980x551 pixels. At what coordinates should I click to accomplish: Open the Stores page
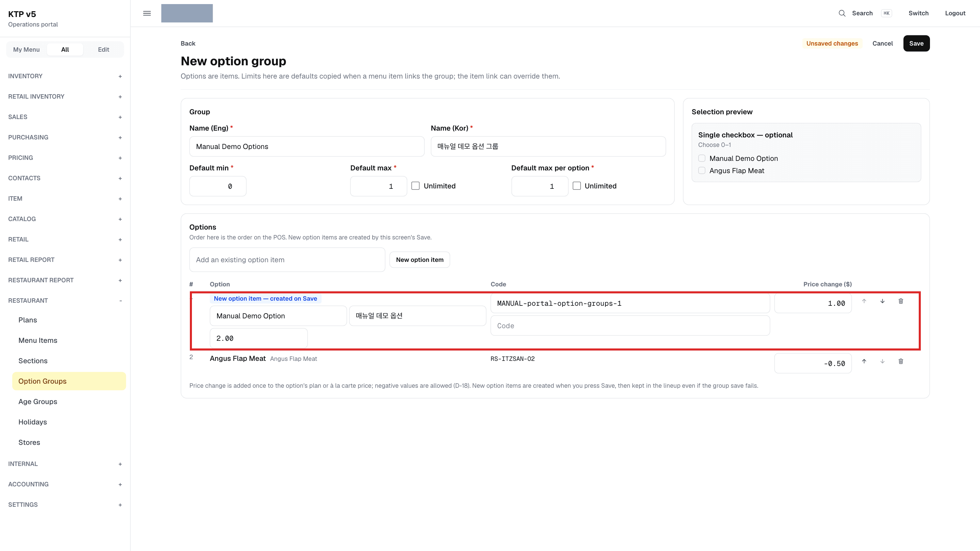[x=69, y=442]
